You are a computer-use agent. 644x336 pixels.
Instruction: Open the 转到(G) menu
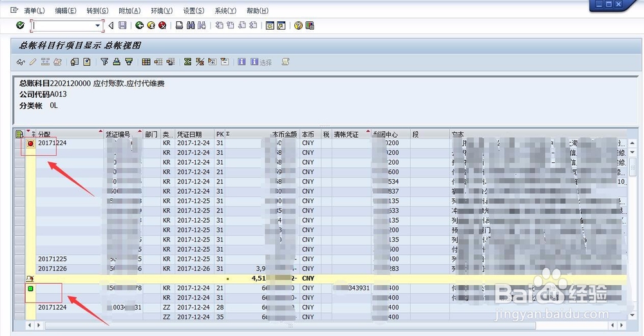98,11
